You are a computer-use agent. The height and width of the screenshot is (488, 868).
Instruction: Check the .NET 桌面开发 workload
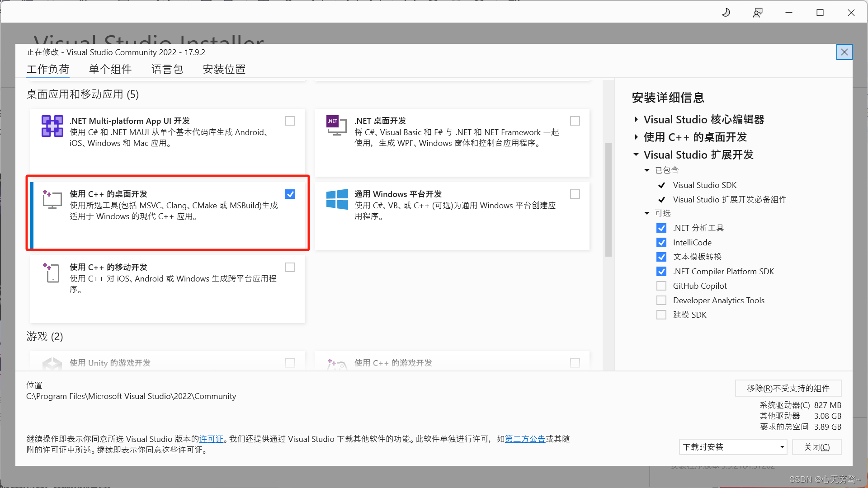(x=575, y=121)
